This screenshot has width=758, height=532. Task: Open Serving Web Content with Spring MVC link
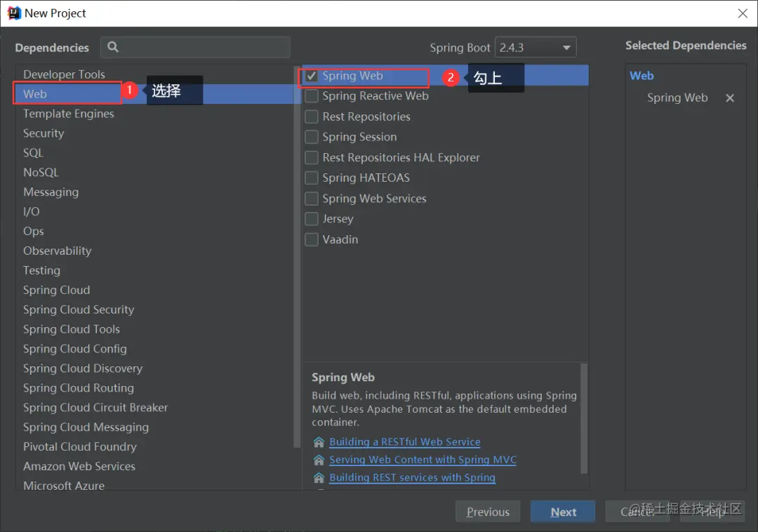click(x=423, y=460)
